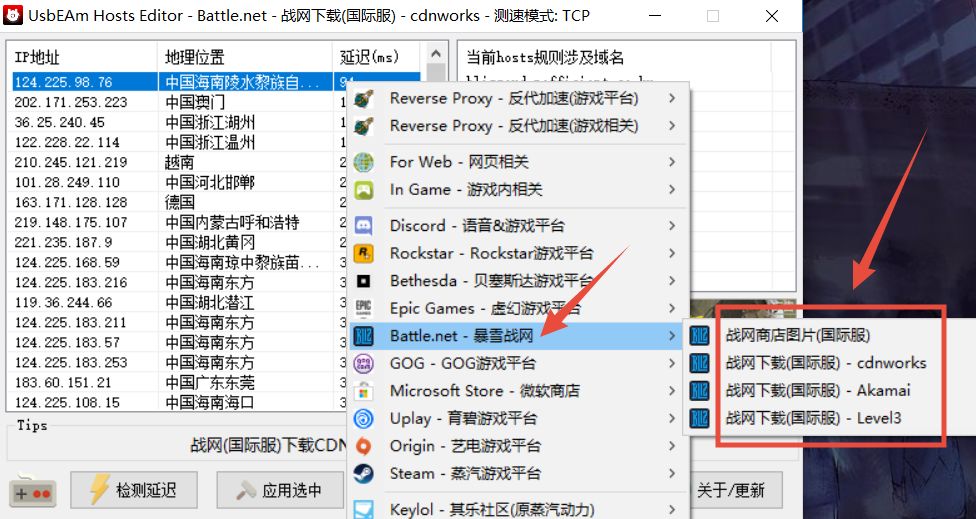
Task: Click the icon beside 战网下载 Akamai
Action: point(700,391)
